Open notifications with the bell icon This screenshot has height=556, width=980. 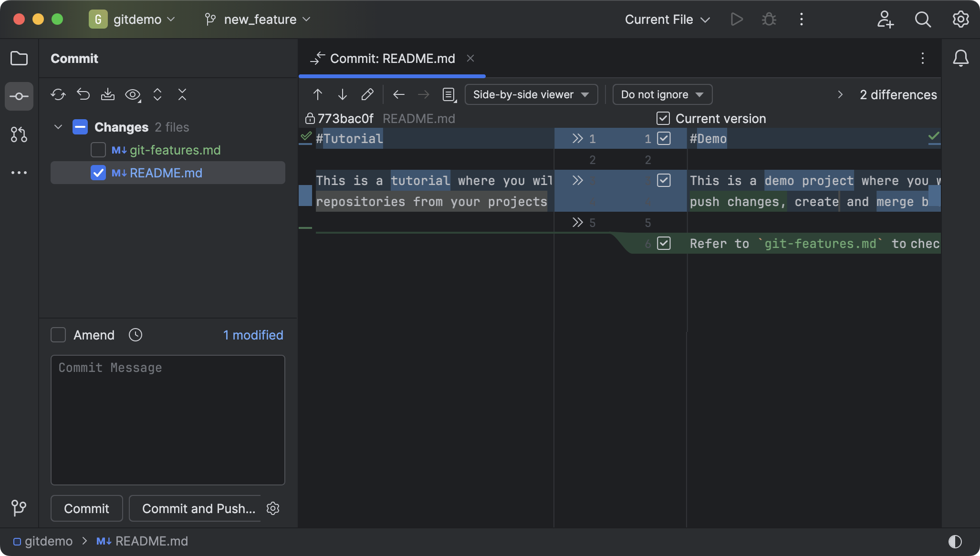coord(960,58)
